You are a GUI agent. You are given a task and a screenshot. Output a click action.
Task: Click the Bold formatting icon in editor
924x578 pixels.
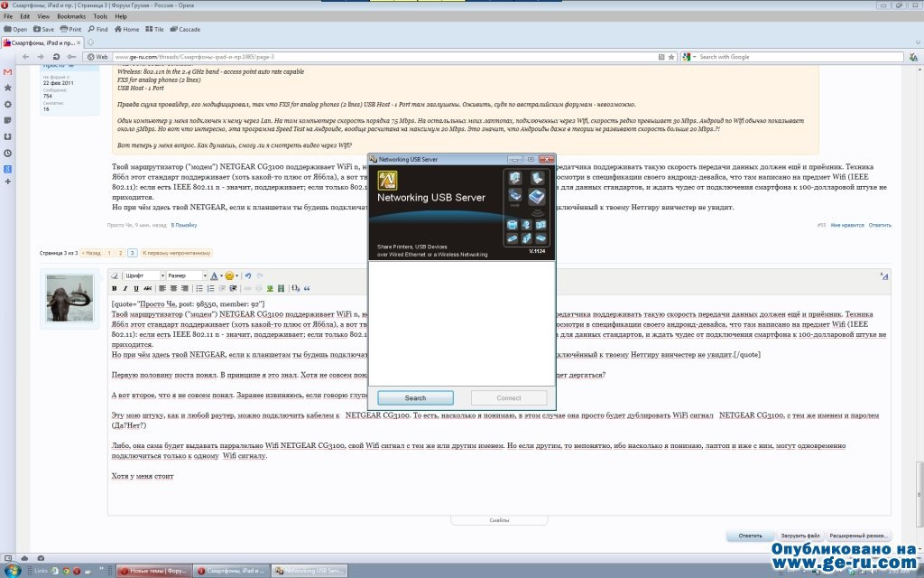[115, 288]
